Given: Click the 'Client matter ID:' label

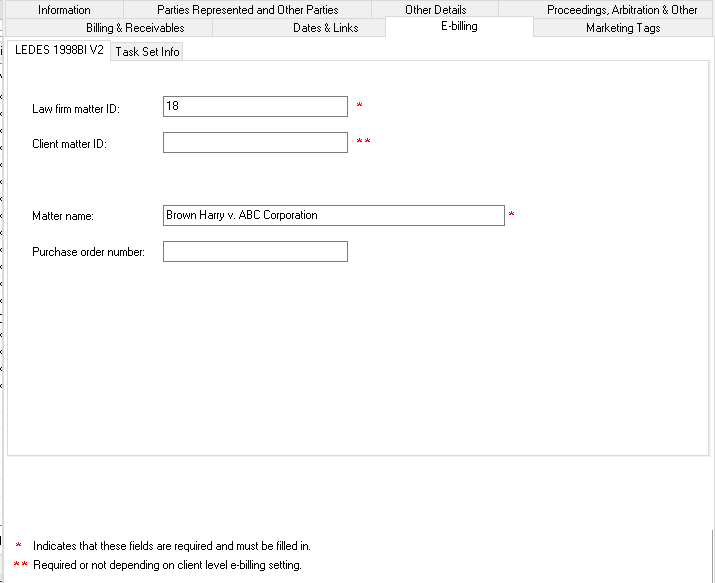Looking at the screenshot, I should [69, 144].
